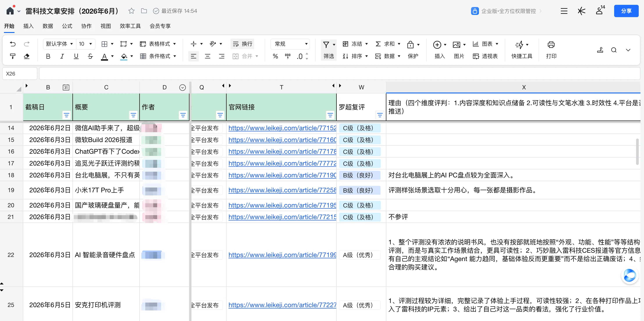Open the article/77152 link
644x321 pixels.
point(282,128)
